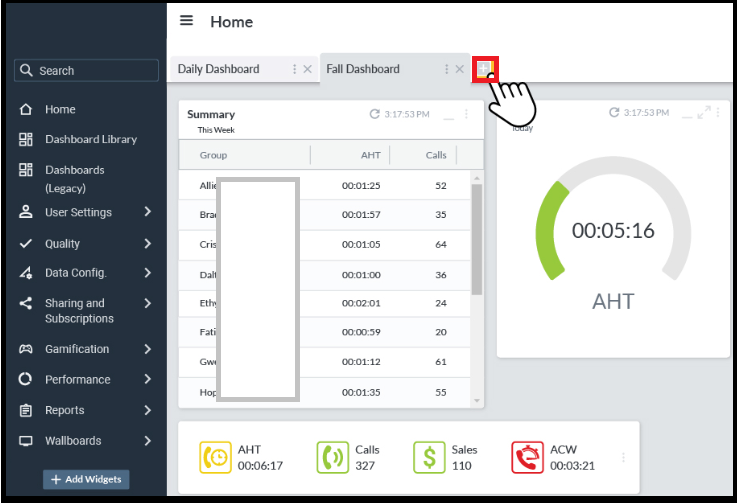Expand the User Settings submenu
This screenshot has height=503, width=737.
148,212
